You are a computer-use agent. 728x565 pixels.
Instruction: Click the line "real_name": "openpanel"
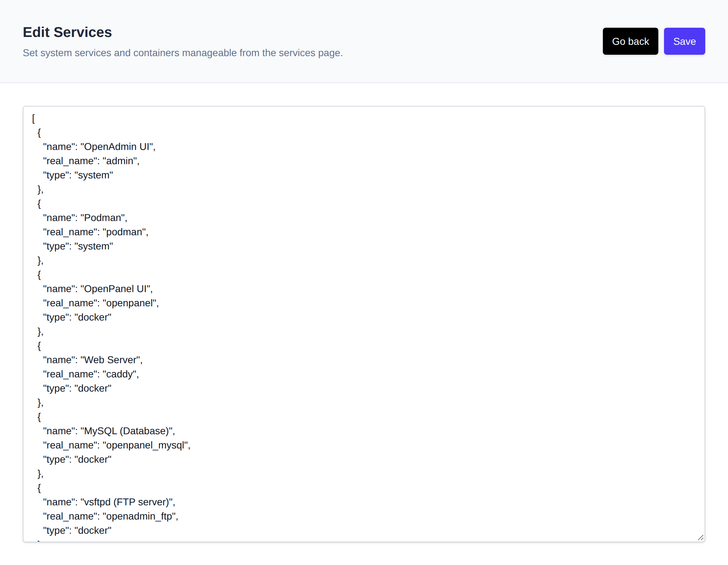[101, 303]
